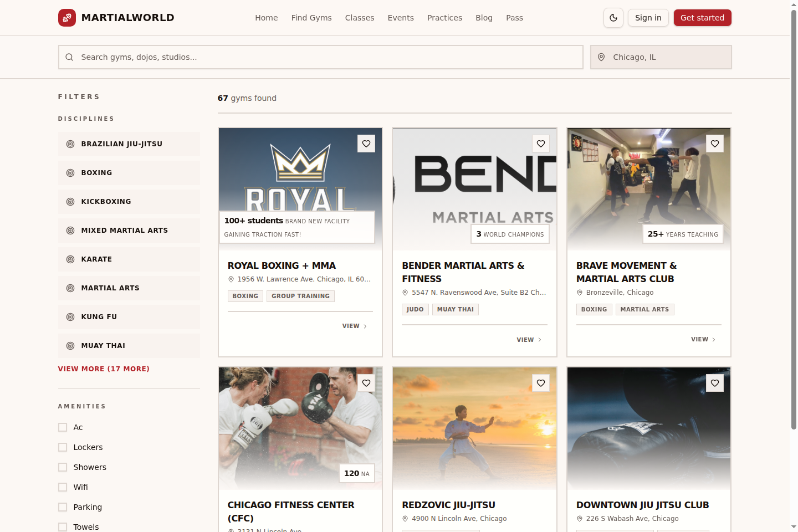
Task: Tick the Towels amenity checkbox
Action: pyautogui.click(x=63, y=527)
